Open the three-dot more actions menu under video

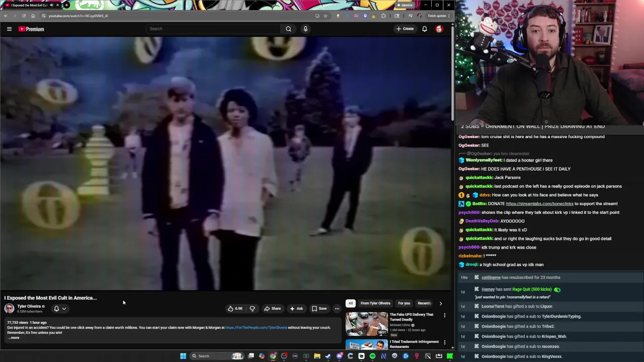click(x=337, y=308)
